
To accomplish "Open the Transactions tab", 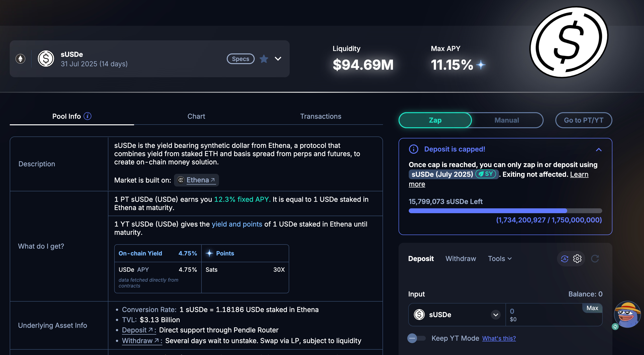I will click(x=321, y=116).
